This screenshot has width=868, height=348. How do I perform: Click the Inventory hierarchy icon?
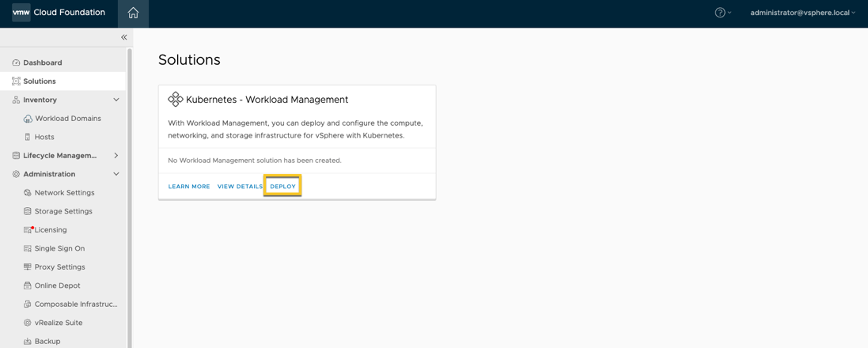16,100
